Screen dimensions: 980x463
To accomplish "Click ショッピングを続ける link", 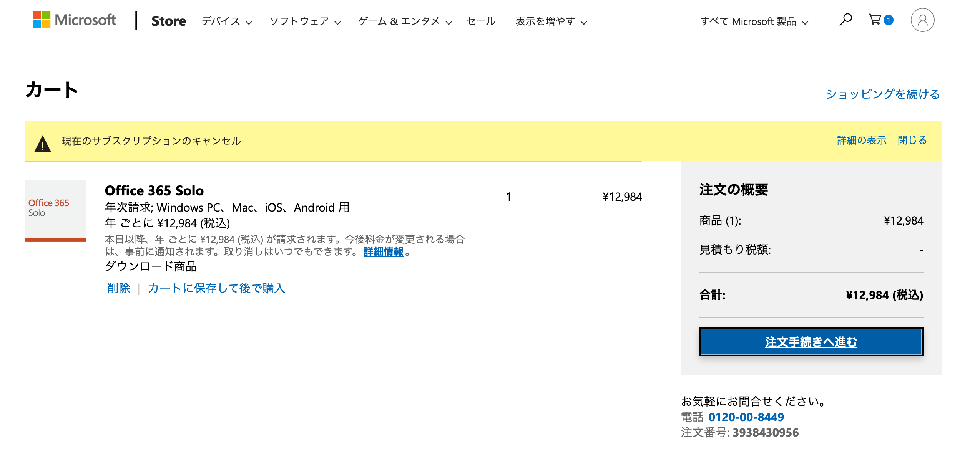I will [x=883, y=94].
